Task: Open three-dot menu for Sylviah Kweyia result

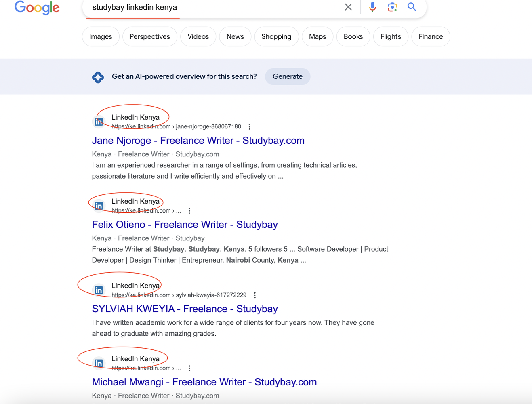Action: [255, 295]
